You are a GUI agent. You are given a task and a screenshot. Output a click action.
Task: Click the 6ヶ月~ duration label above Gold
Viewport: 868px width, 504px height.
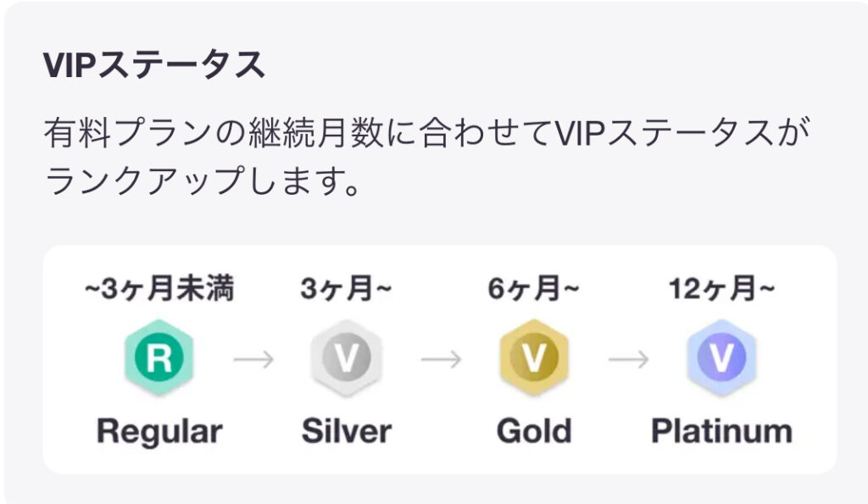(x=533, y=288)
